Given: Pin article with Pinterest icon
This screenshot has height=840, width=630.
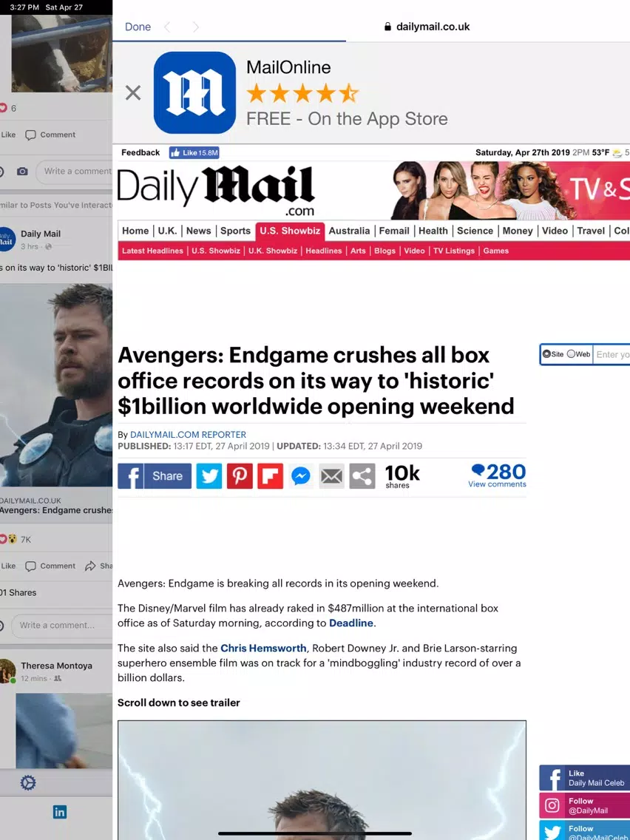Looking at the screenshot, I should [240, 475].
